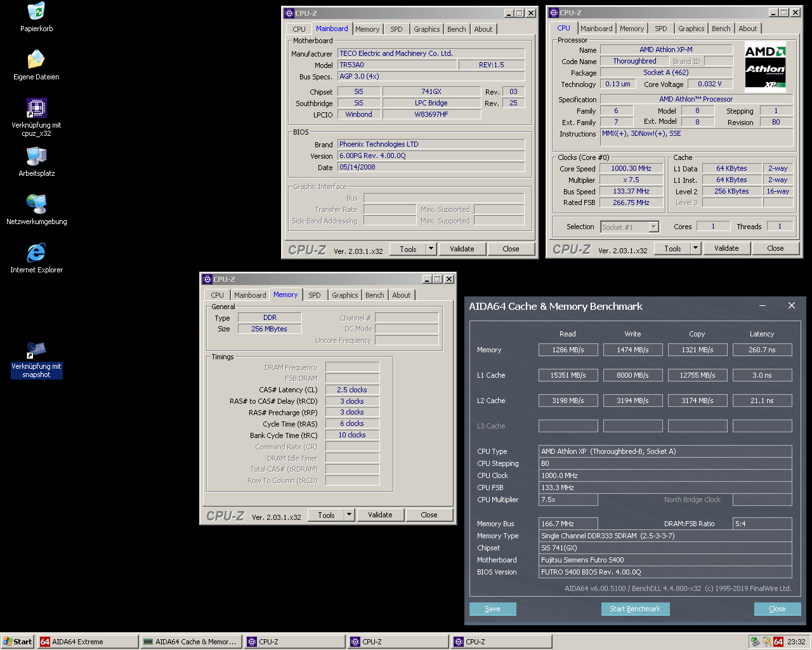Open Mainboard tab in Memory window
The image size is (812, 650).
(250, 295)
